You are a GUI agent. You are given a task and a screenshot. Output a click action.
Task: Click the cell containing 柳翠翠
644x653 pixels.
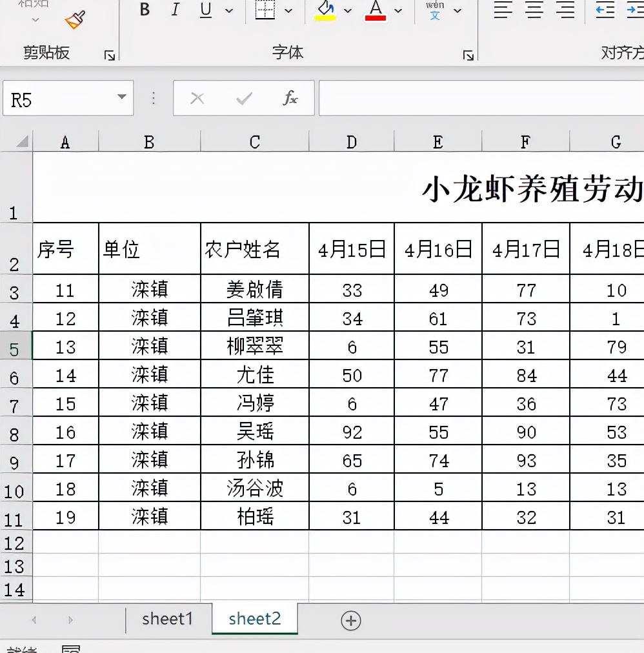(x=254, y=345)
